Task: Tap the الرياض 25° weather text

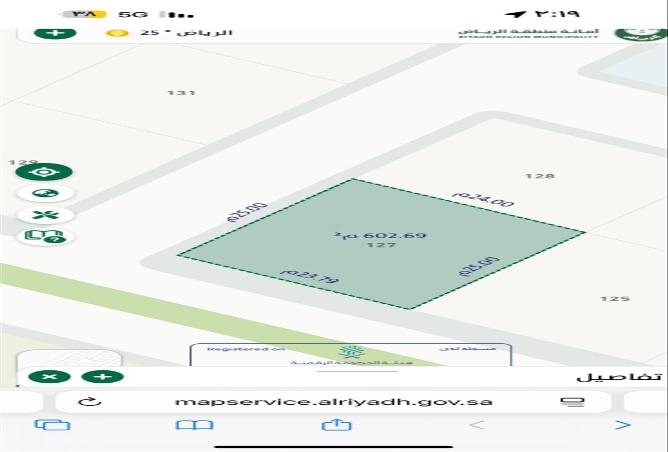Action: point(186,33)
